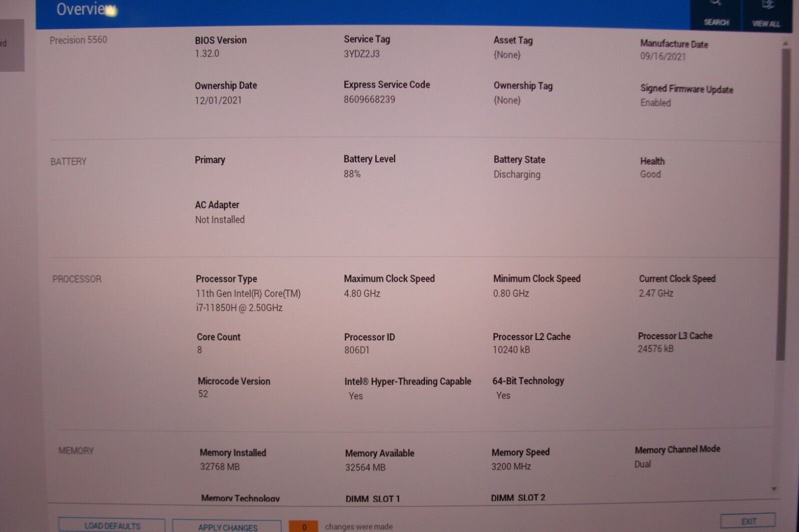Click the scrollbar down arrow
Viewport: 799px width, 532px height.
coord(774,489)
